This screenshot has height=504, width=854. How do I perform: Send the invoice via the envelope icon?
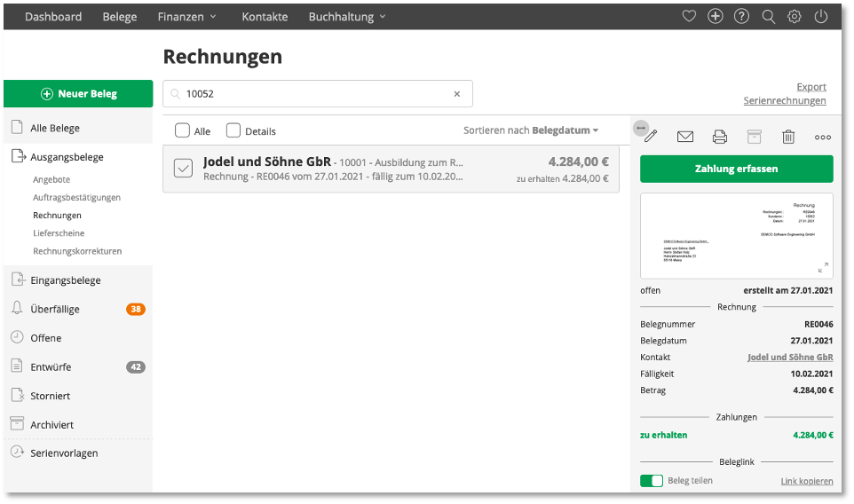click(x=684, y=137)
